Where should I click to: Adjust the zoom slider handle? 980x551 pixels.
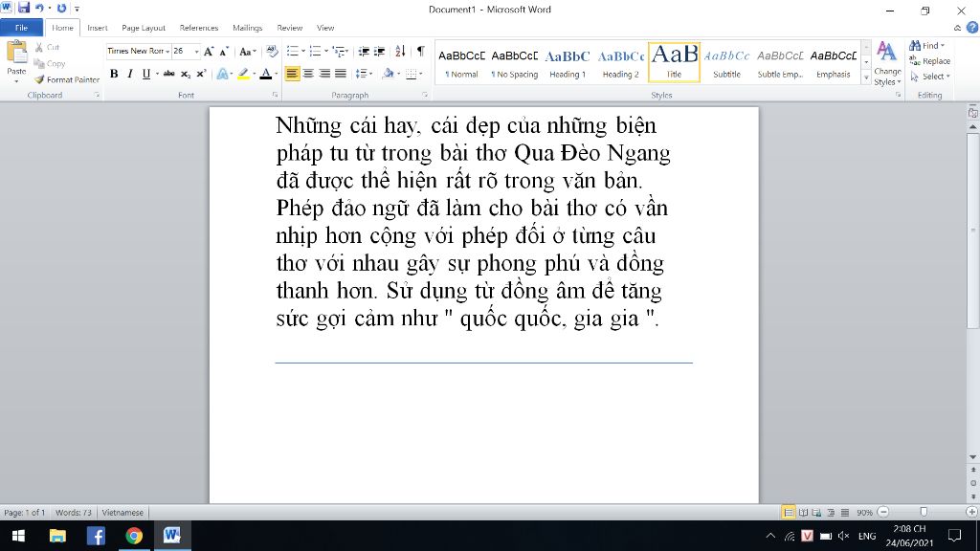click(924, 513)
